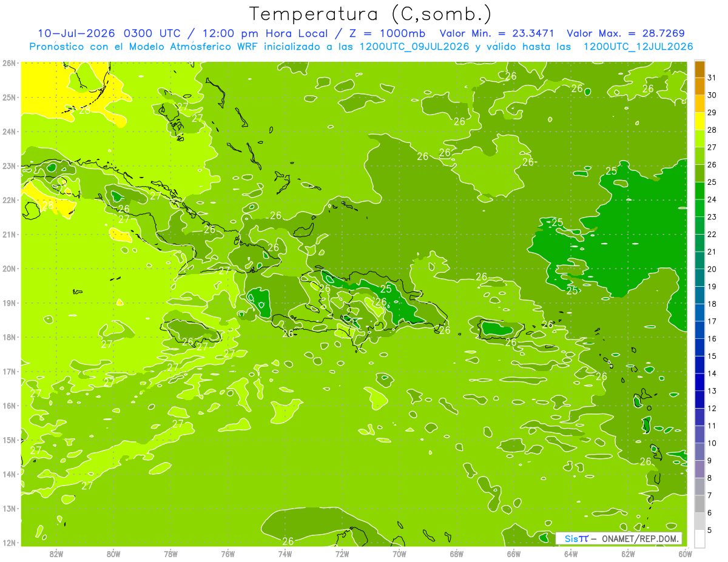Image resolution: width=728 pixels, height=562 pixels.
Task: Click the "Pronóstico con el Modelo Atmósferico WRF" text
Action: [x=145, y=47]
